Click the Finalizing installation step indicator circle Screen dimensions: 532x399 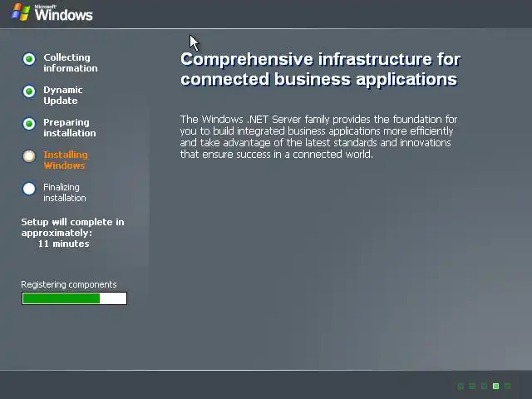point(29,189)
